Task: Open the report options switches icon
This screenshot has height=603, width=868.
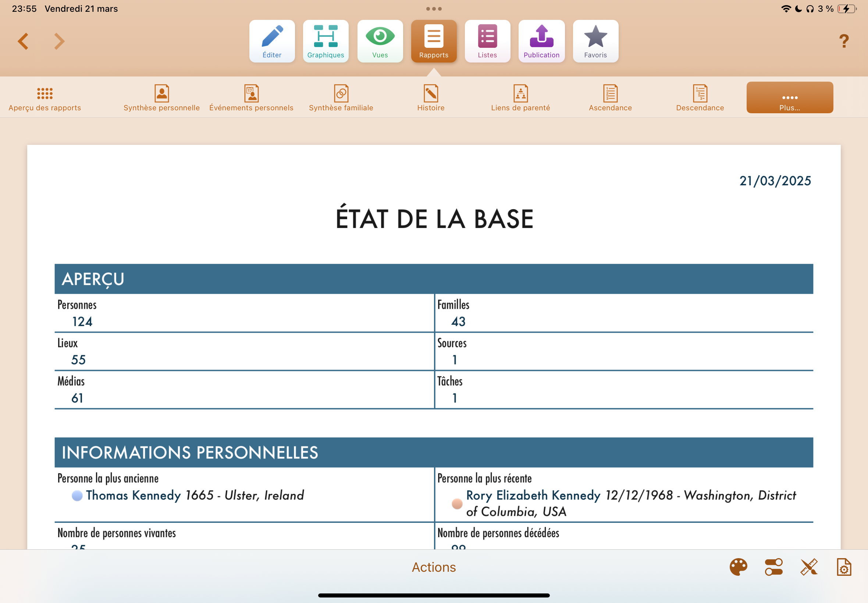Action: [x=773, y=567]
